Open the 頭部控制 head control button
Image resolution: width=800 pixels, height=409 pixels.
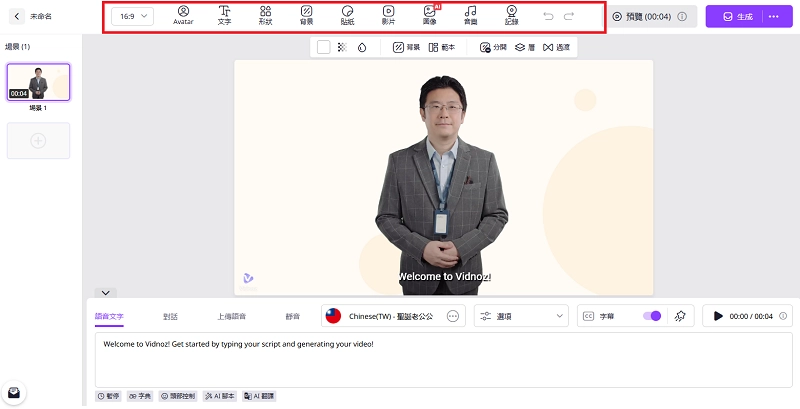pos(178,396)
